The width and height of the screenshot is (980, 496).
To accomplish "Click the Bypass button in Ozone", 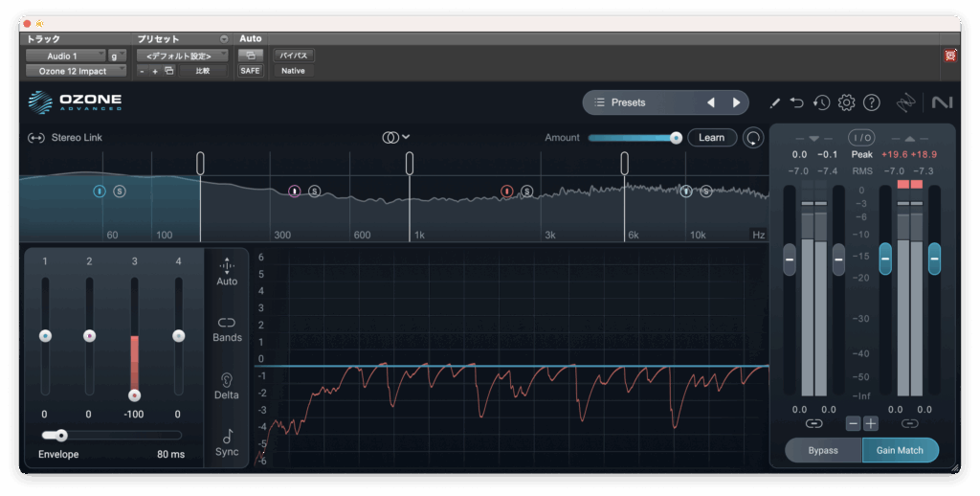I will click(823, 450).
